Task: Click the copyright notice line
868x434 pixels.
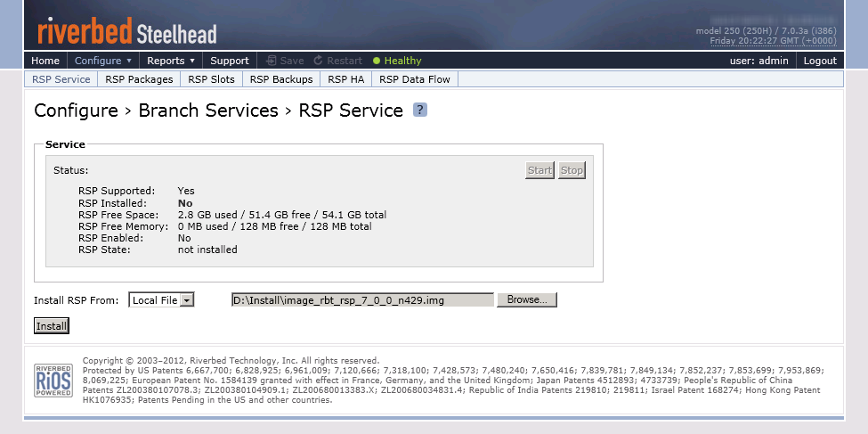Action: coord(231,360)
